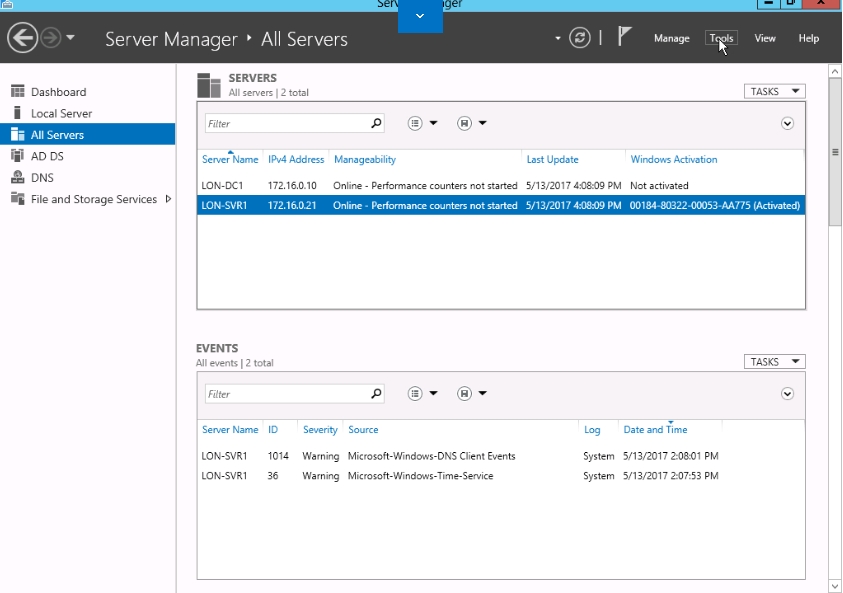Click the Servers Filter text box

tap(287, 124)
